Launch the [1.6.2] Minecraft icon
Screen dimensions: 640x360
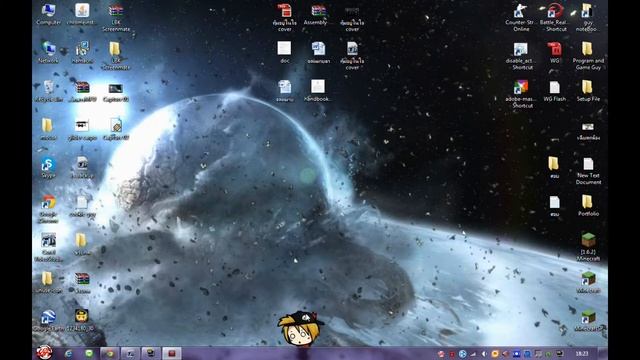[588, 246]
